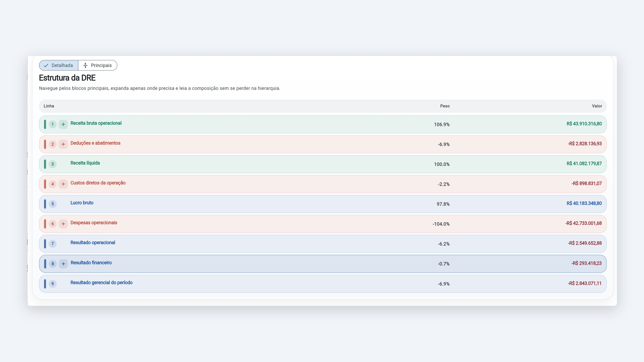Viewport: 644px width, 362px height.
Task: Expand Receita bruta operacional with plus icon
Action: coord(63,124)
